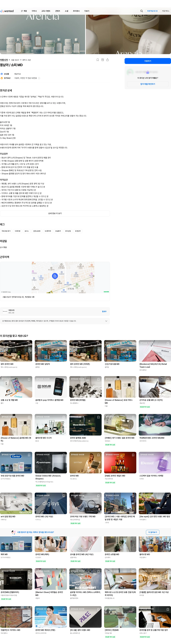
Task: Open the search magnifier icon
Action: pos(142,11)
